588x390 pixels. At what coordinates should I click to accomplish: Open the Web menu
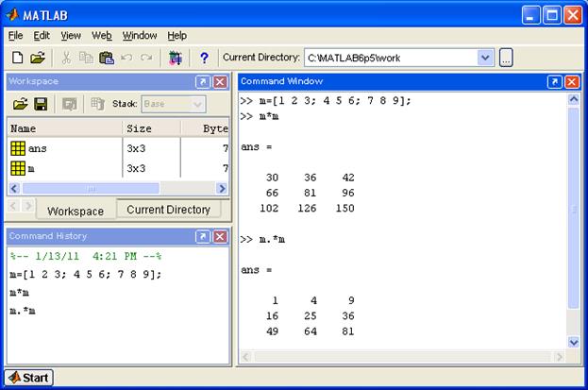click(x=101, y=36)
